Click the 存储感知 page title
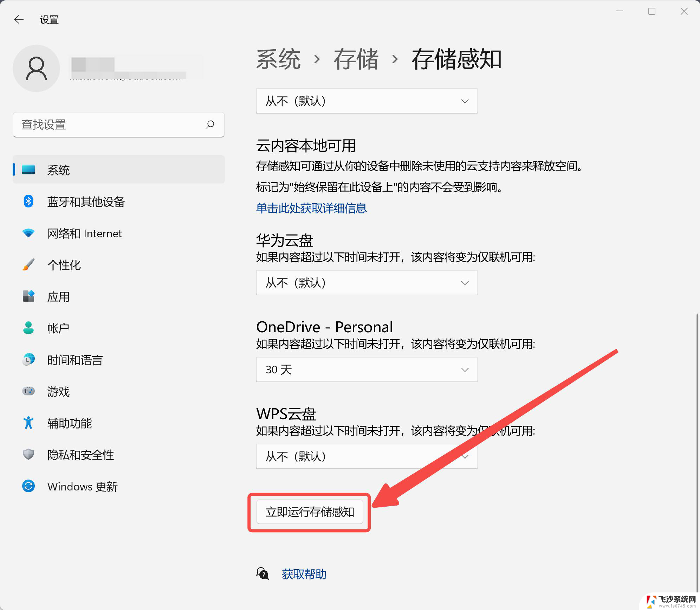 tap(456, 59)
